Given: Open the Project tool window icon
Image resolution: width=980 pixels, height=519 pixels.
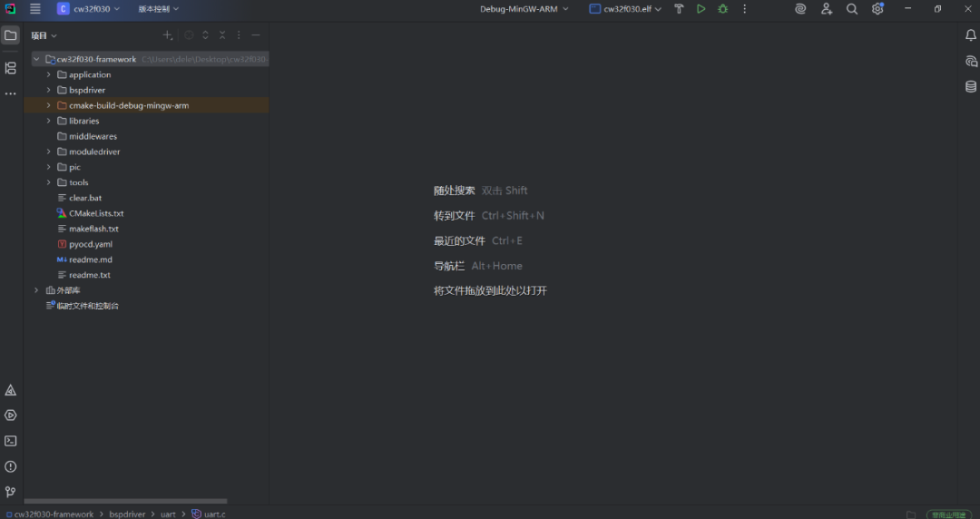Looking at the screenshot, I should pyautogui.click(x=10, y=35).
